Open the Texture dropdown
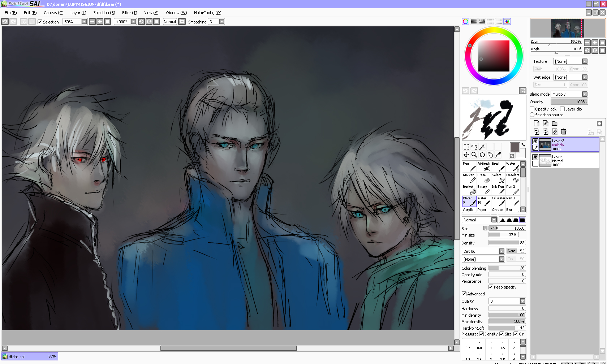Screen dimensions: 607x364 (571, 61)
